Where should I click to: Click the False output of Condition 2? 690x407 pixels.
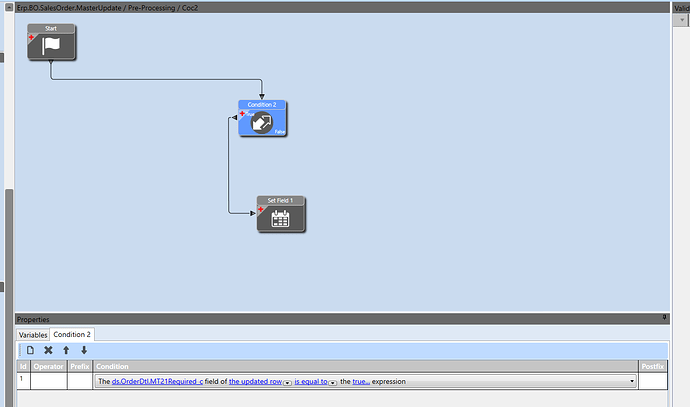(x=280, y=132)
